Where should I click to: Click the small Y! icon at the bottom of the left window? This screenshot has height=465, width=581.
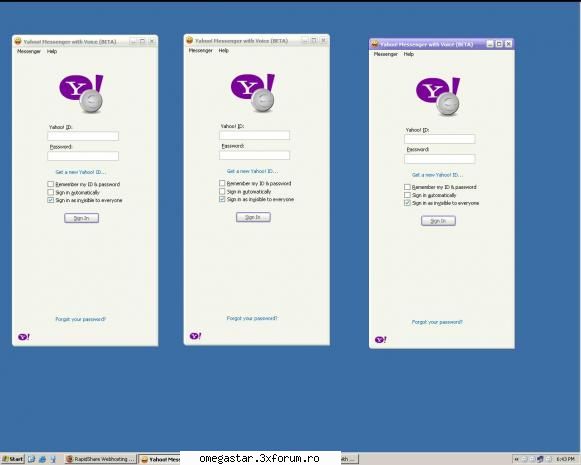[x=24, y=337]
